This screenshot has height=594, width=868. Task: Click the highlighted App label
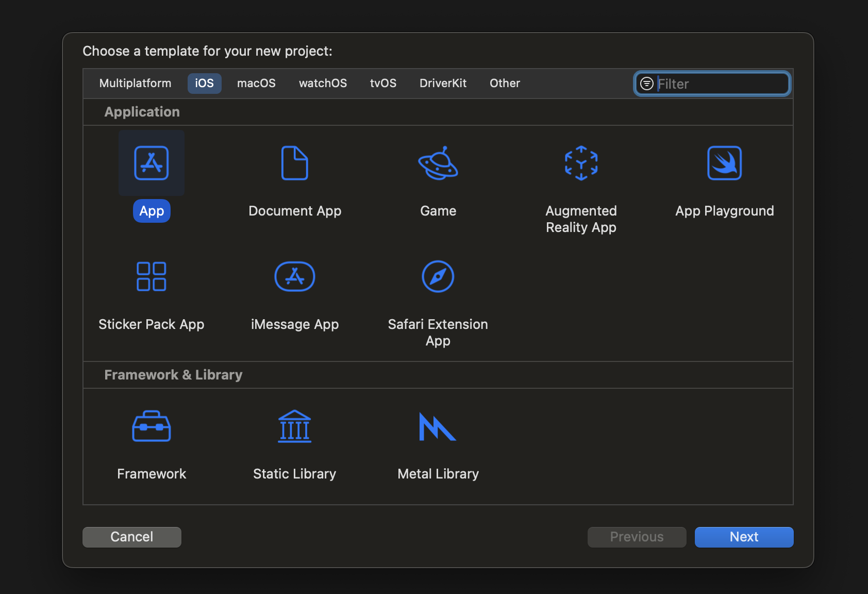tap(152, 211)
